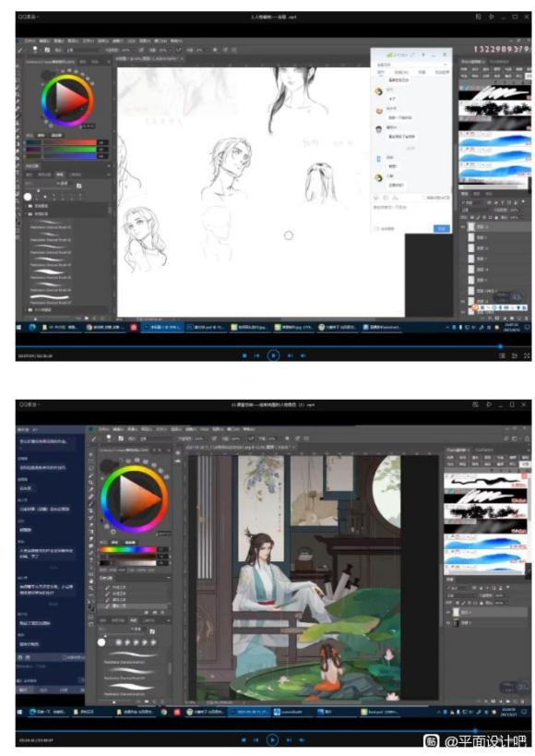
Task: Toggle visibility eye of the top layer in the painting window
Action: pos(448,612)
